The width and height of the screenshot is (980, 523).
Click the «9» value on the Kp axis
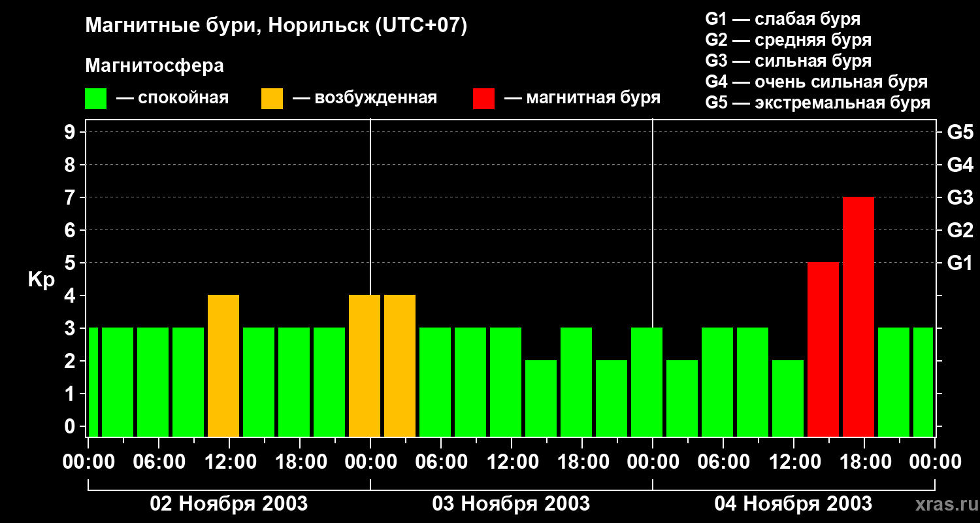click(x=71, y=132)
